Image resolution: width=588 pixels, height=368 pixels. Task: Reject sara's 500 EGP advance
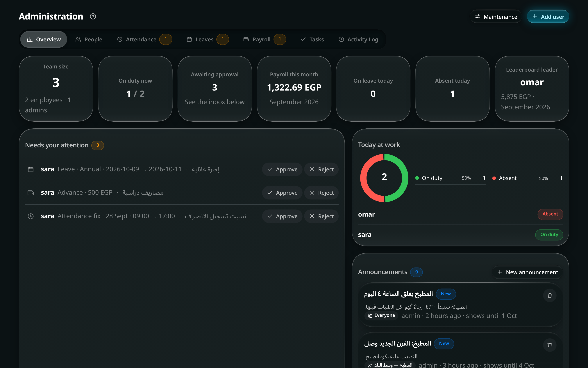[x=321, y=193]
